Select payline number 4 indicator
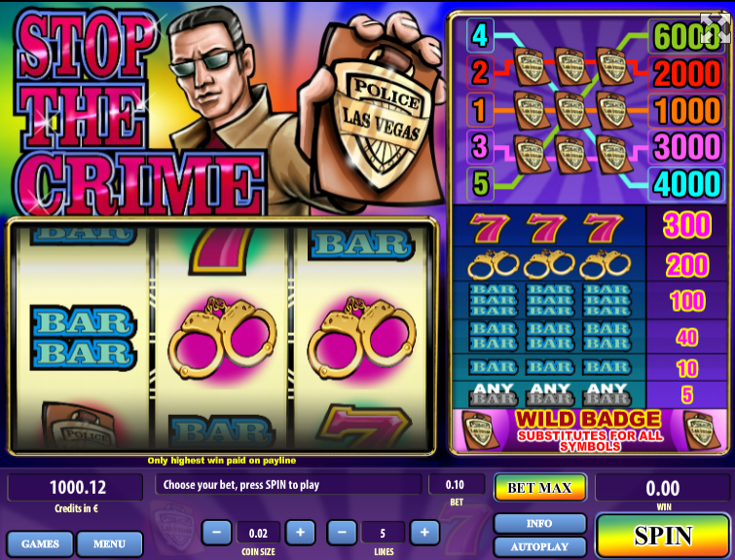The width and height of the screenshot is (735, 560). 480,35
